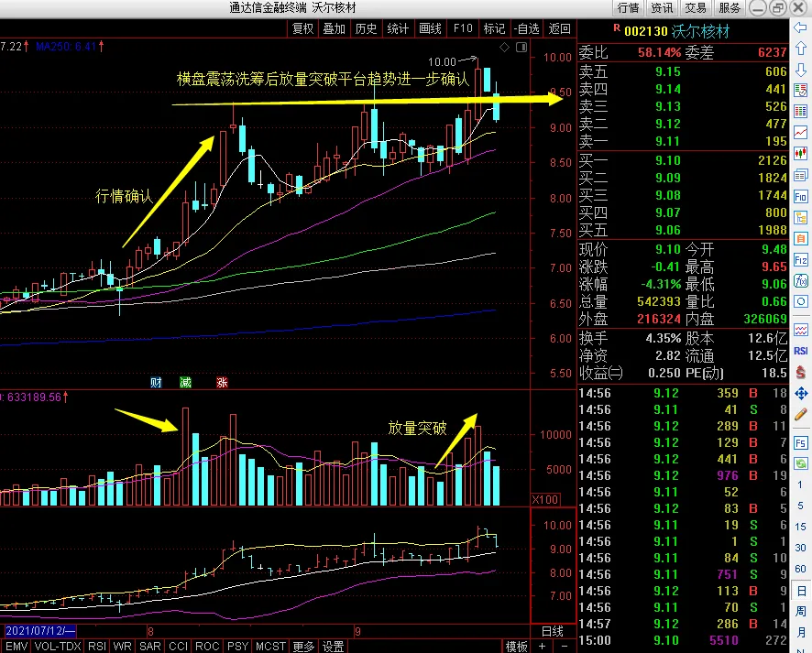The width and height of the screenshot is (812, 653).
Task: Click the red S dollar icon
Action: (801, 372)
